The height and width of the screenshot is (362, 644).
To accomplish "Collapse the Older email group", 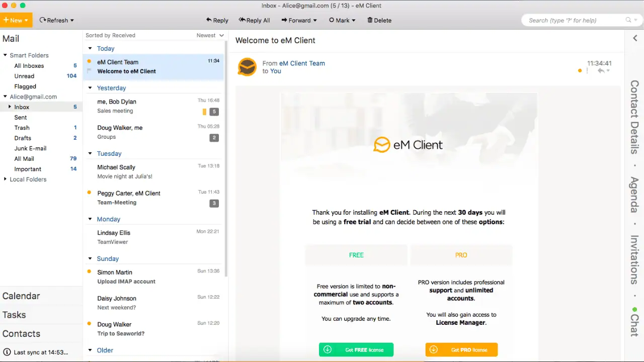I will click(90, 350).
